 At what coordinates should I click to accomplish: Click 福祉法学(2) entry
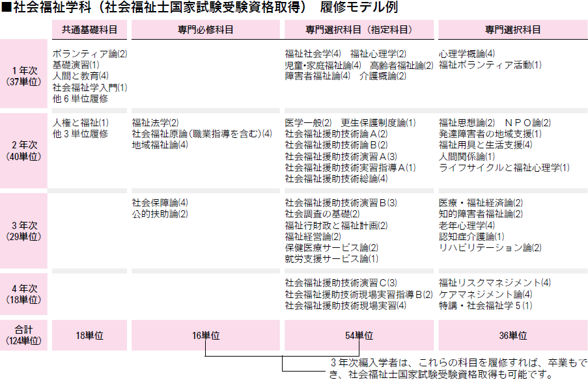coord(155,123)
